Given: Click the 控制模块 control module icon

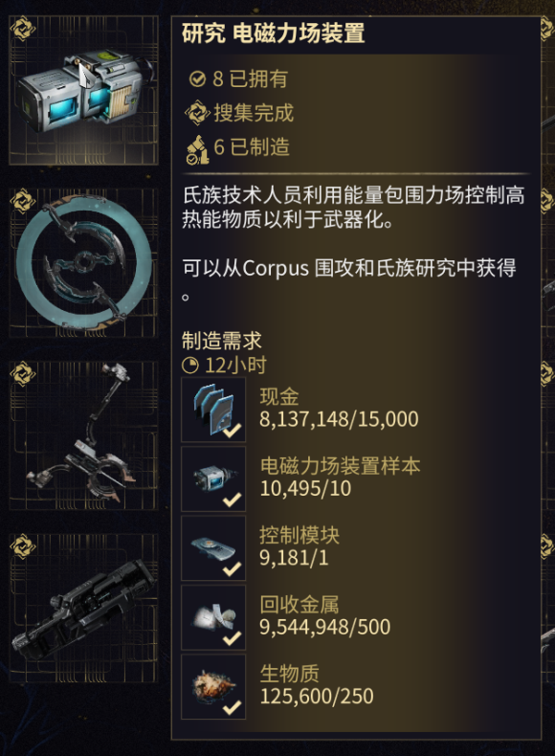Looking at the screenshot, I should click(x=213, y=548).
